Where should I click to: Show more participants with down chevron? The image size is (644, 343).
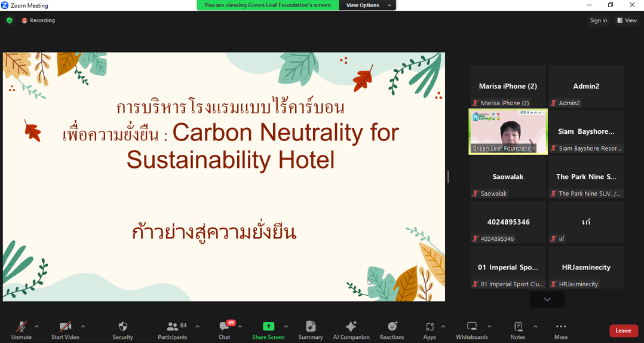coord(547,299)
